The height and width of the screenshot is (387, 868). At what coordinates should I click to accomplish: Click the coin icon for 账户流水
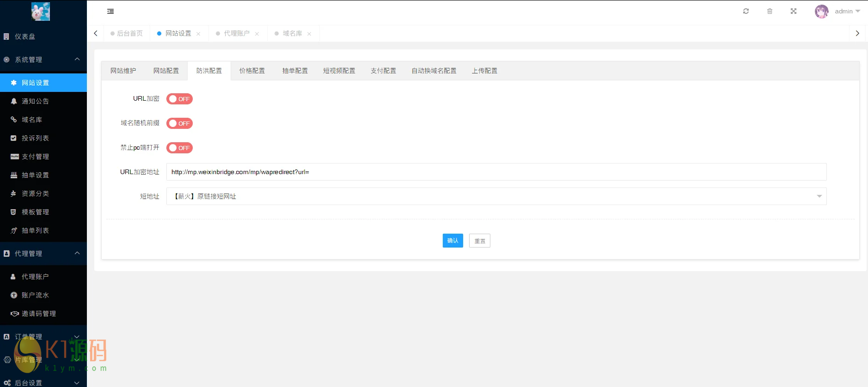pos(14,295)
